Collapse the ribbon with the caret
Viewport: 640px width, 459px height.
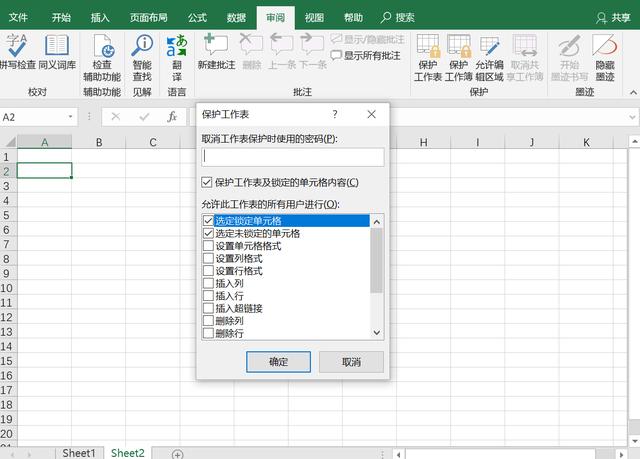pyautogui.click(x=633, y=93)
